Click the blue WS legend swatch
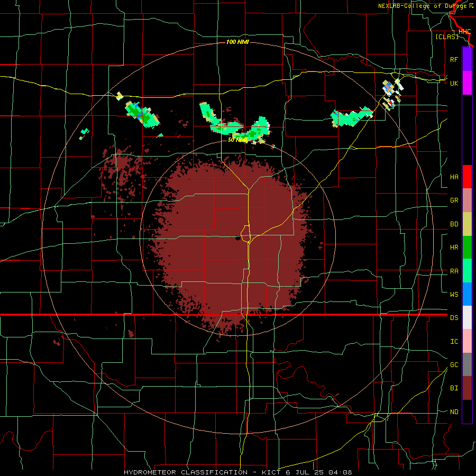 [467, 294]
